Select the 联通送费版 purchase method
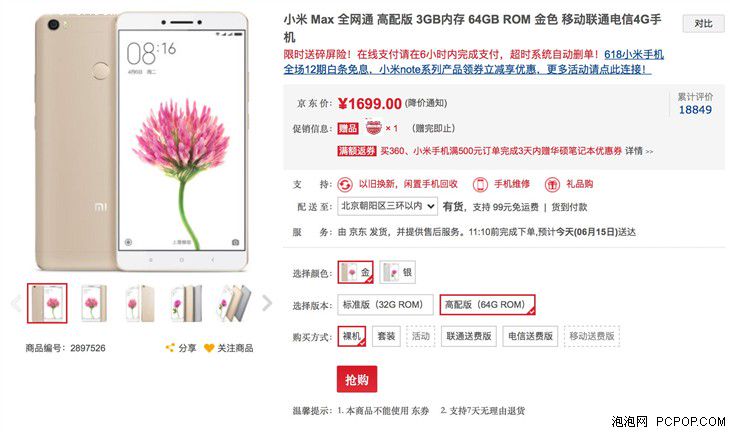Viewport: 730px width, 432px height. click(x=468, y=336)
